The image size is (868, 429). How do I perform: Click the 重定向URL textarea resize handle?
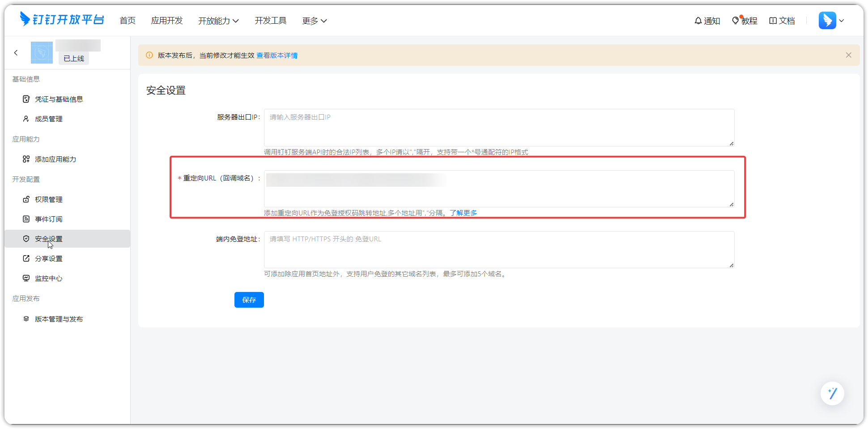(x=731, y=204)
